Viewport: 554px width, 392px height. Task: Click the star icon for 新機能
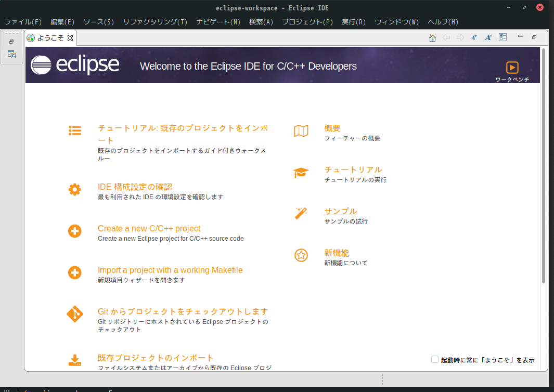pos(301,255)
